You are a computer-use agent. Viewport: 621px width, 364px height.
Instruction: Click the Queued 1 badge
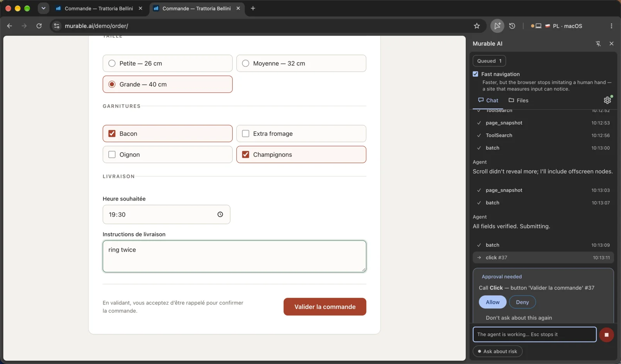tap(489, 61)
